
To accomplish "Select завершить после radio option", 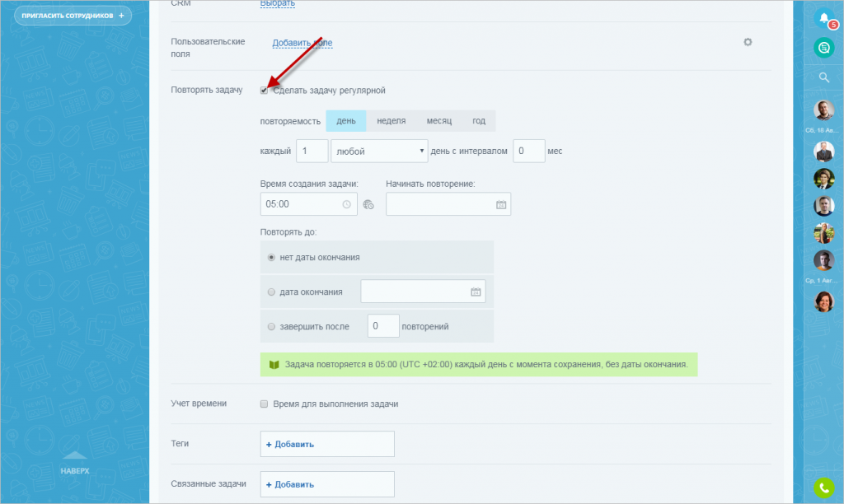I will coord(271,326).
